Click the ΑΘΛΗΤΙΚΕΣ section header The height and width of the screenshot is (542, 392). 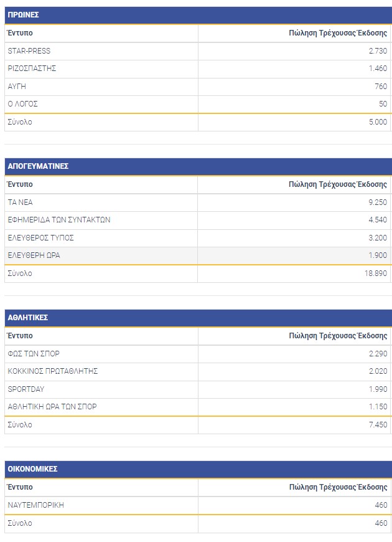point(28,318)
